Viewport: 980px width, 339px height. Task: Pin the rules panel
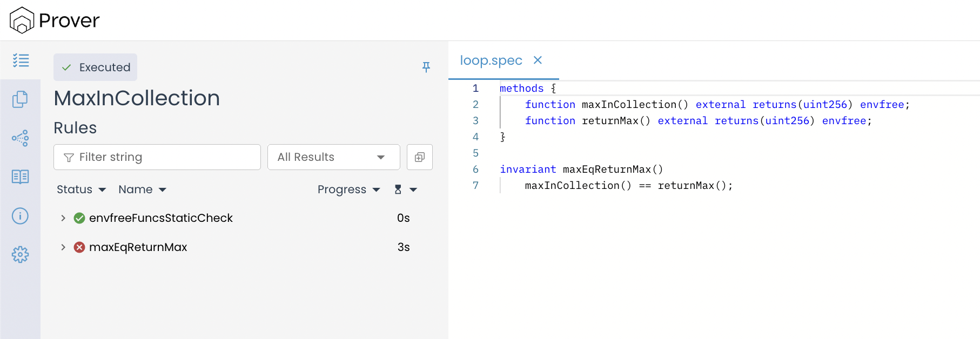click(x=426, y=67)
